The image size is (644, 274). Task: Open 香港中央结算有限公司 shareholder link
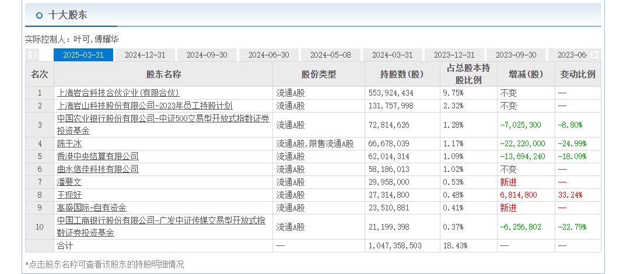click(98, 157)
